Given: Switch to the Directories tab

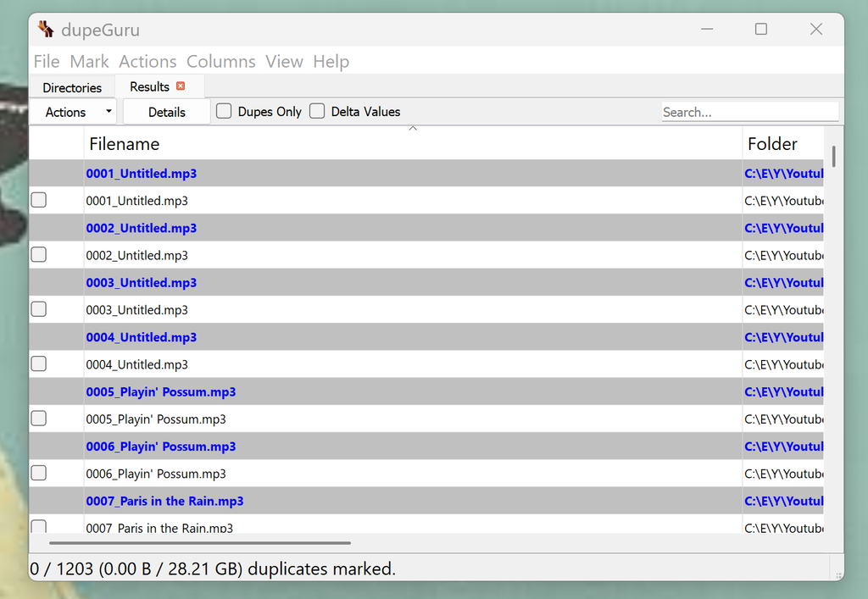Looking at the screenshot, I should click(72, 88).
